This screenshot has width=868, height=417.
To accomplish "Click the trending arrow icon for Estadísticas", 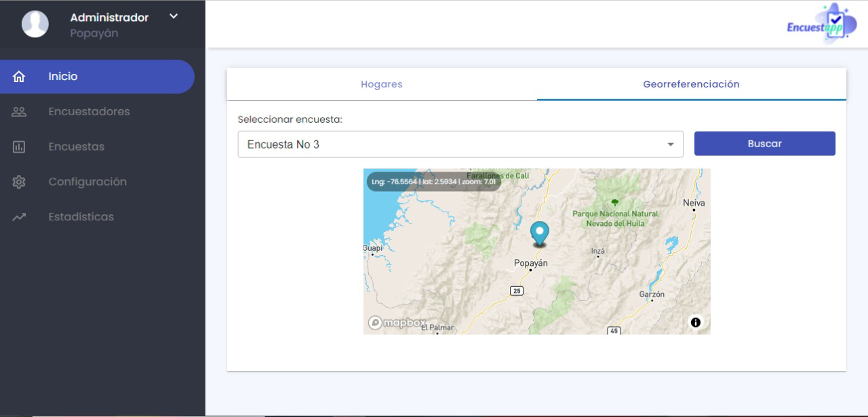I will coord(19,218).
